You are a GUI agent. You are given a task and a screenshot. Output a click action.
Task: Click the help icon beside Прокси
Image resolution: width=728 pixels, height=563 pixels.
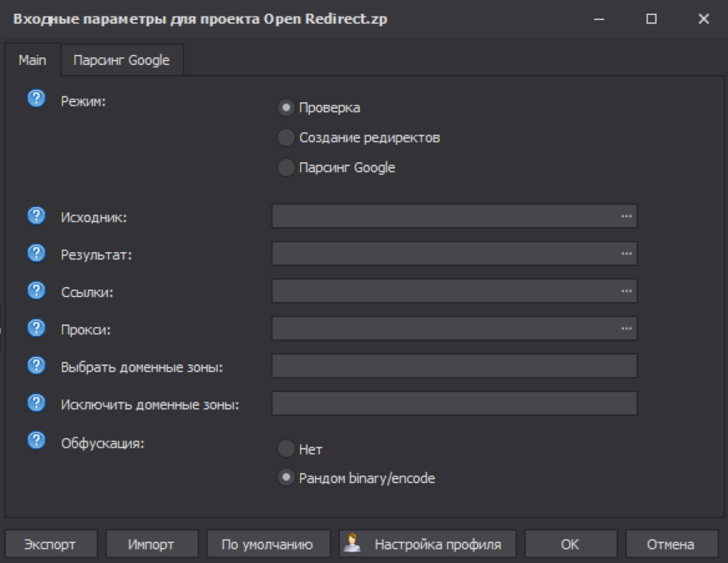pos(37,328)
